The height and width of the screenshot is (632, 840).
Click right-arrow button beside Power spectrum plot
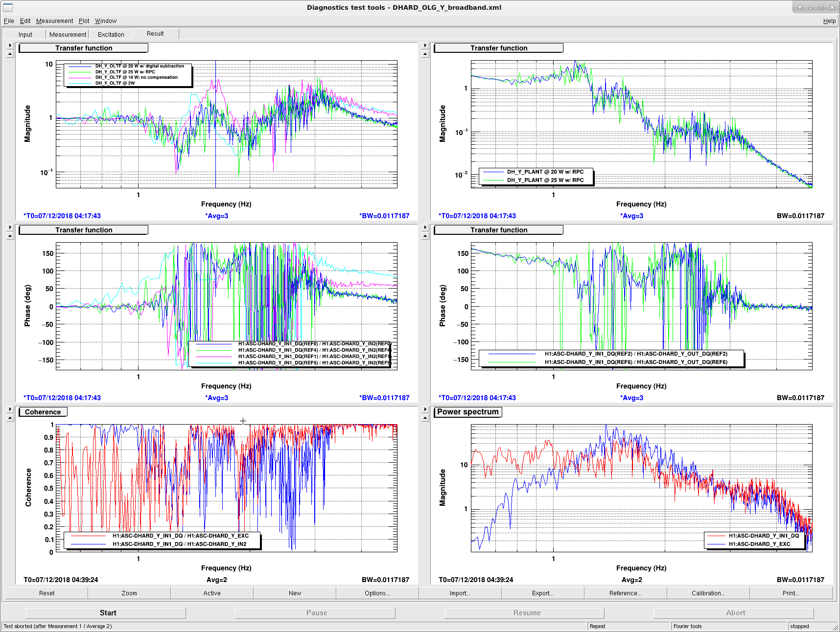click(425, 409)
